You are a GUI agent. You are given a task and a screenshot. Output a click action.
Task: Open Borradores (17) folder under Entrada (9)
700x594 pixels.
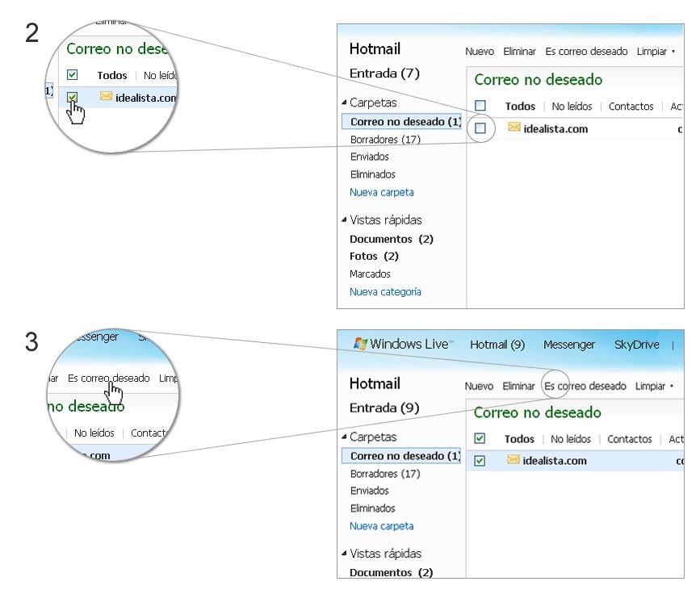click(385, 474)
